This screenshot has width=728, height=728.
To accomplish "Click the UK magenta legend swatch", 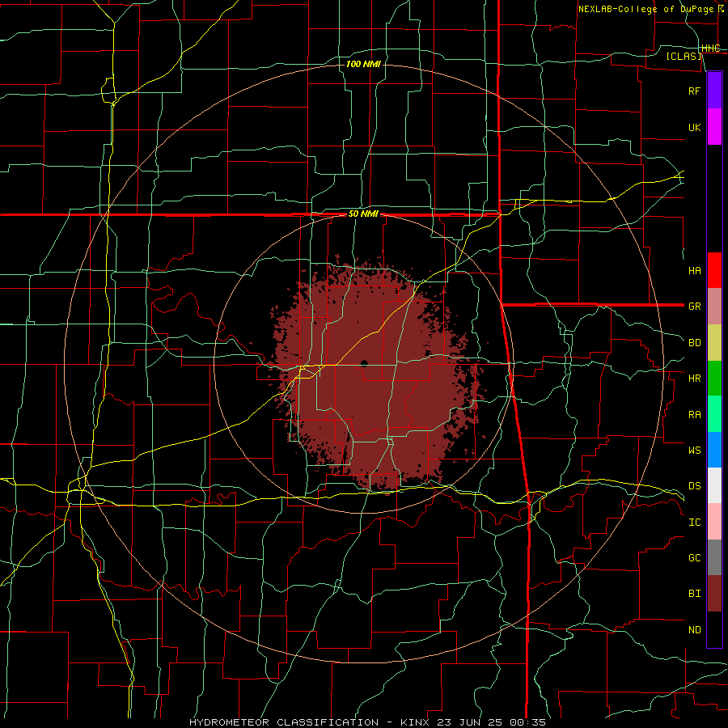I will pyautogui.click(x=714, y=127).
